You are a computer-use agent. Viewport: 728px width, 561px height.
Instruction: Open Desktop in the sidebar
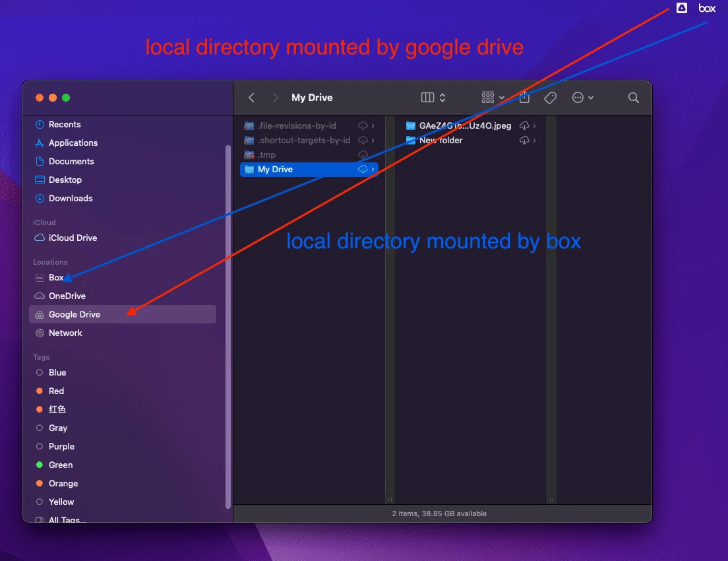click(x=123, y=180)
